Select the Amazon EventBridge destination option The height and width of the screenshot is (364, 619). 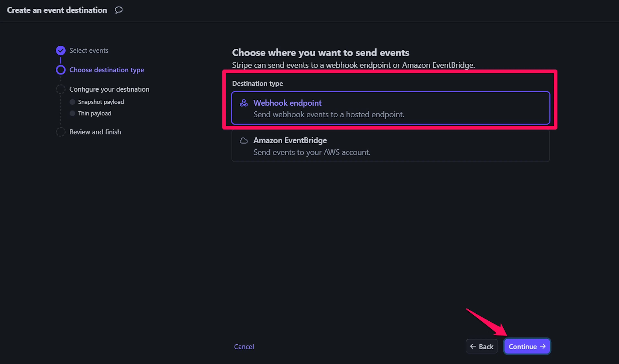391,146
